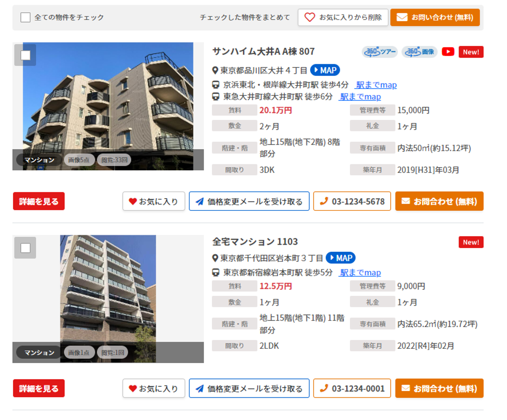Viewport: 507px width, 420px height.
Task: Tick the checkbox on サンハイム大井 photo
Action: (25, 55)
